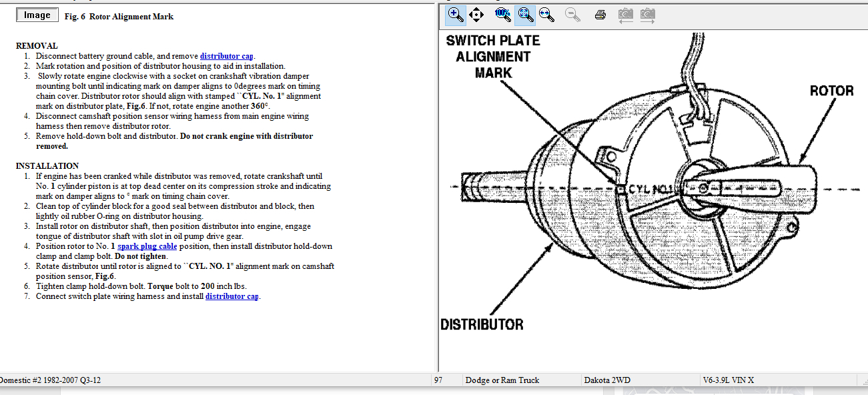Open the spark plug cable link
Image resolution: width=868 pixels, height=395 pixels.
click(x=147, y=246)
